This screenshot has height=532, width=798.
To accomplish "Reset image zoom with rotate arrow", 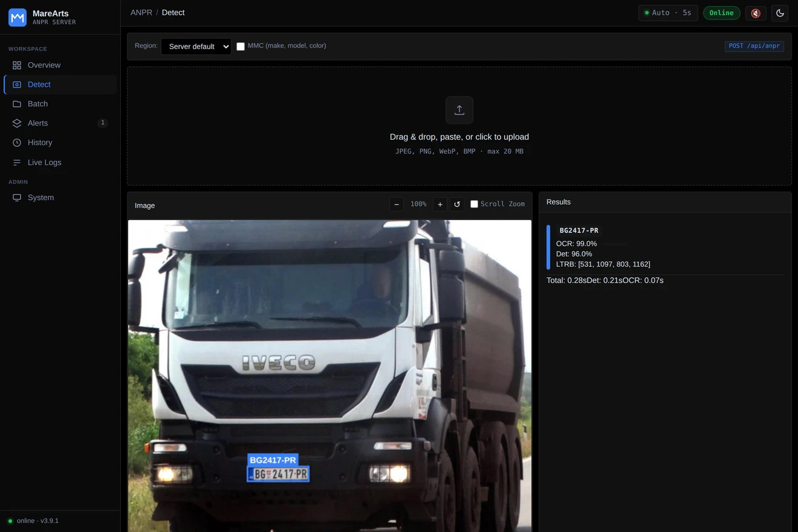I will click(457, 204).
